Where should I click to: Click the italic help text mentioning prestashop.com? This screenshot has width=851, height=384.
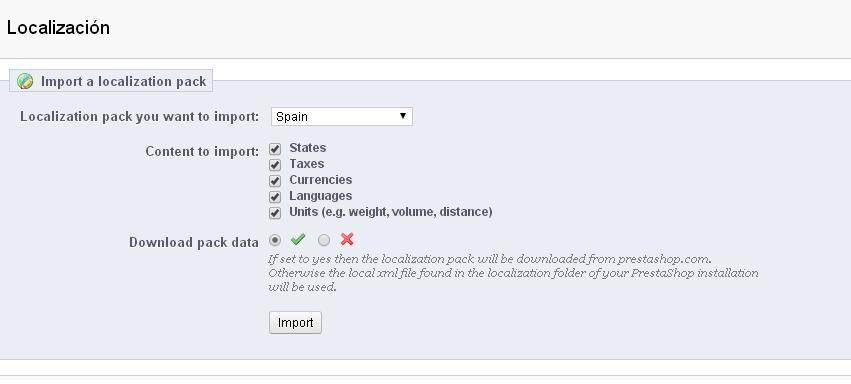click(513, 273)
